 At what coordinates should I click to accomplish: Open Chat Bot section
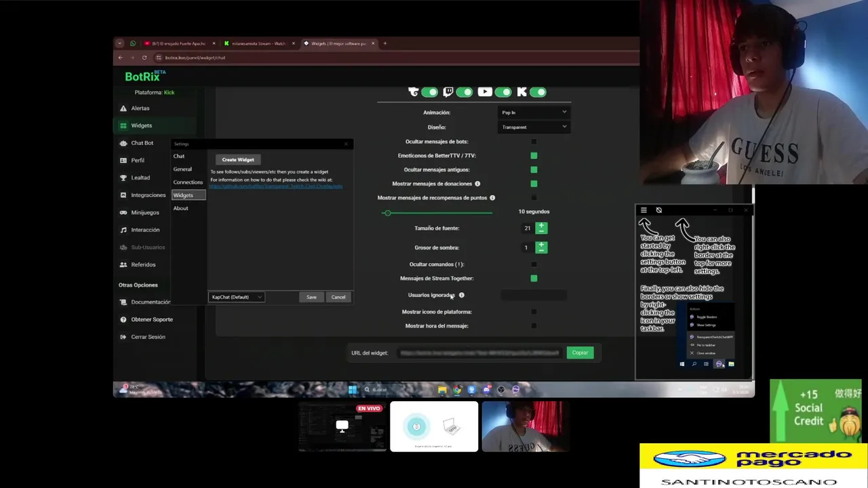point(142,143)
